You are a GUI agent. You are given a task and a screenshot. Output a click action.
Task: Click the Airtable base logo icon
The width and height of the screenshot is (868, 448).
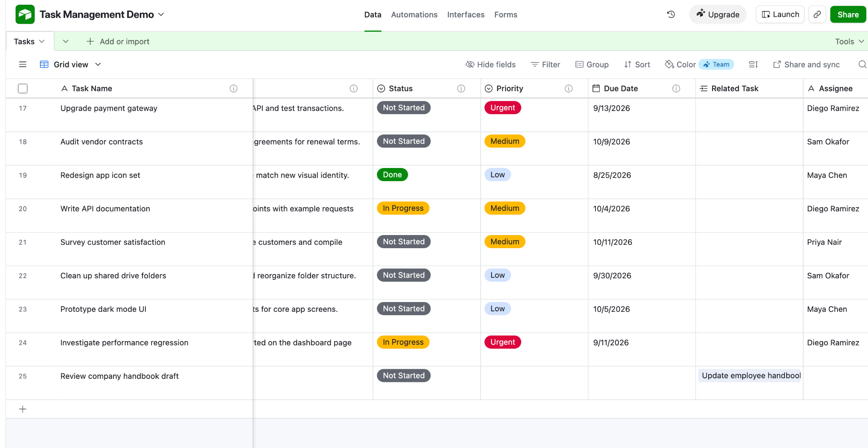point(25,14)
